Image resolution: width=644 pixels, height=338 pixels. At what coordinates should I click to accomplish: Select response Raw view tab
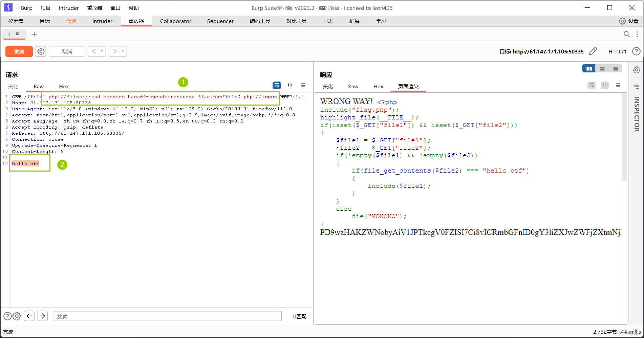coord(353,87)
